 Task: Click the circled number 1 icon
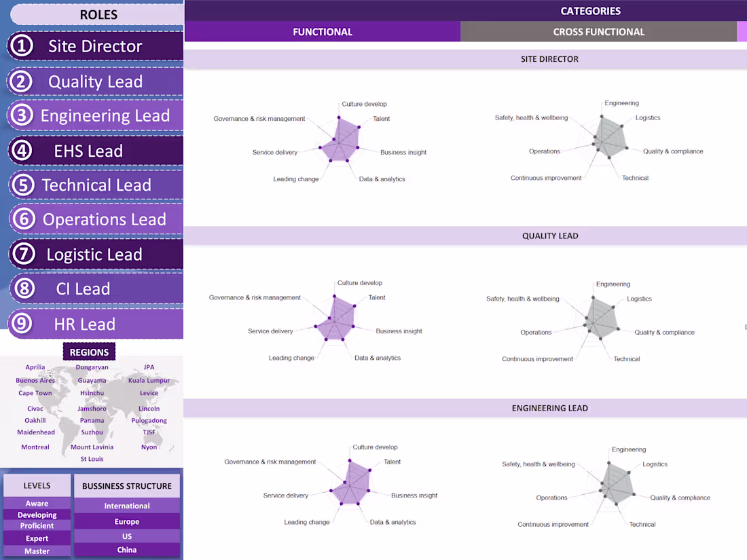[22, 45]
